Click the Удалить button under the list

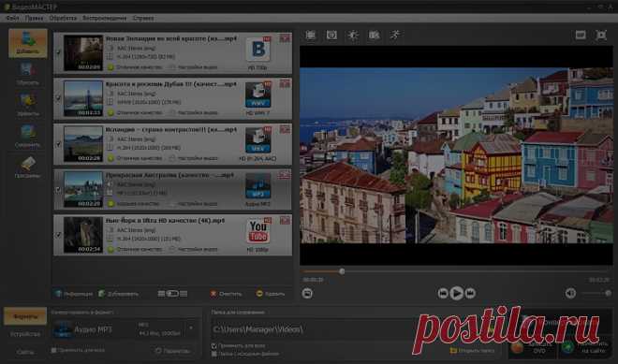point(271,294)
